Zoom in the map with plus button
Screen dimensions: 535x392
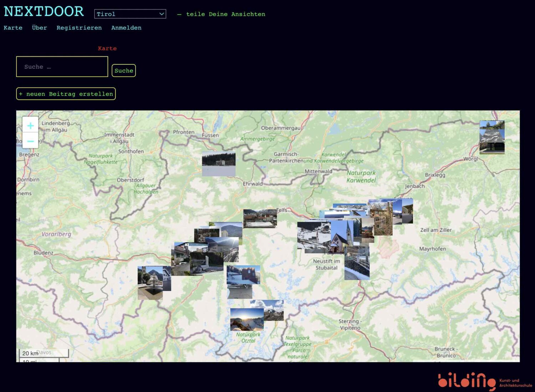point(30,126)
